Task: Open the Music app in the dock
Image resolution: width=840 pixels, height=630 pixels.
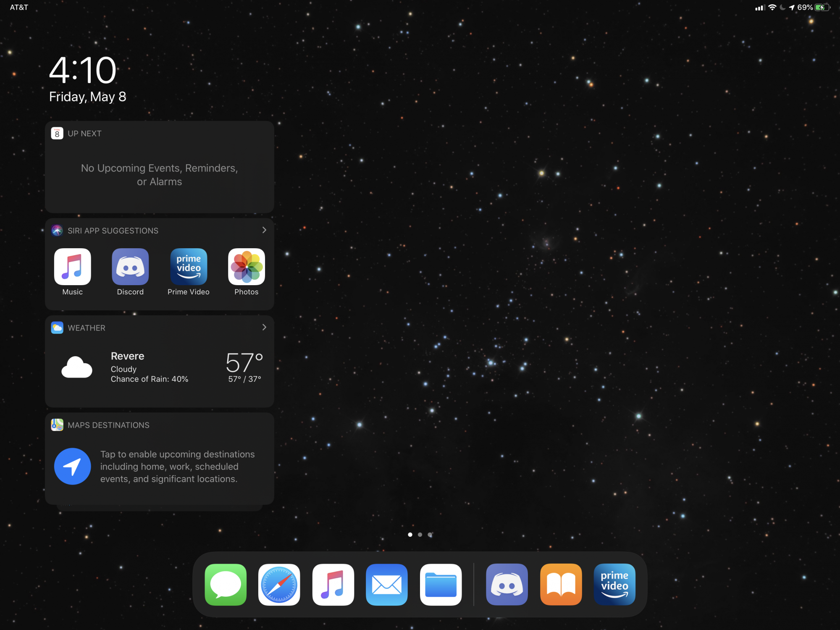Action: click(x=333, y=584)
